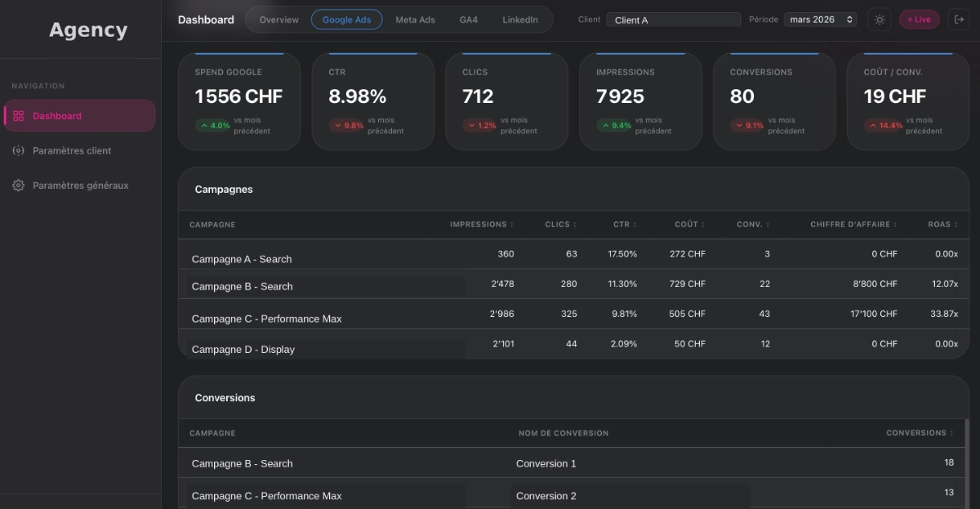
Task: Click the Conversions table scrollbar
Action: pos(967,464)
